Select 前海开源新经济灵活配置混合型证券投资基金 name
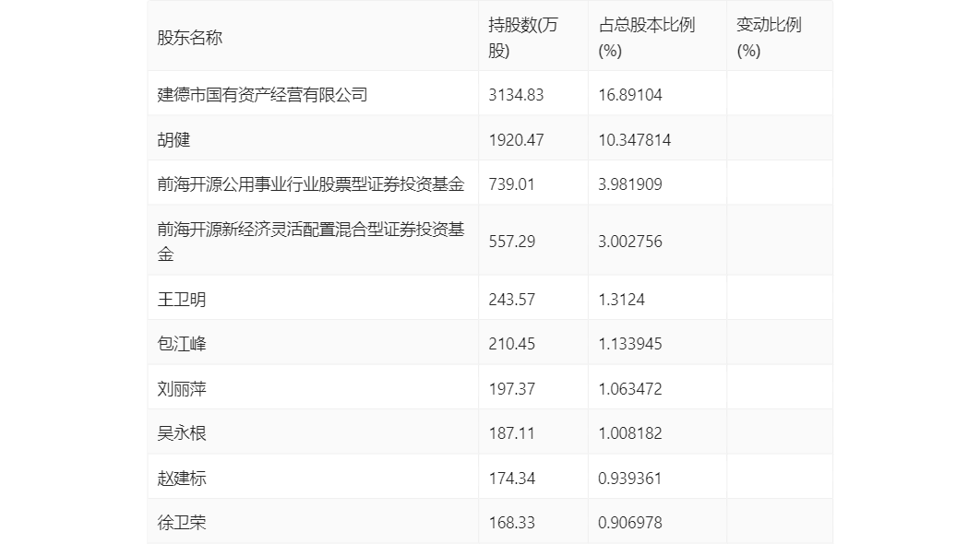This screenshot has height=544, width=980. 311,242
